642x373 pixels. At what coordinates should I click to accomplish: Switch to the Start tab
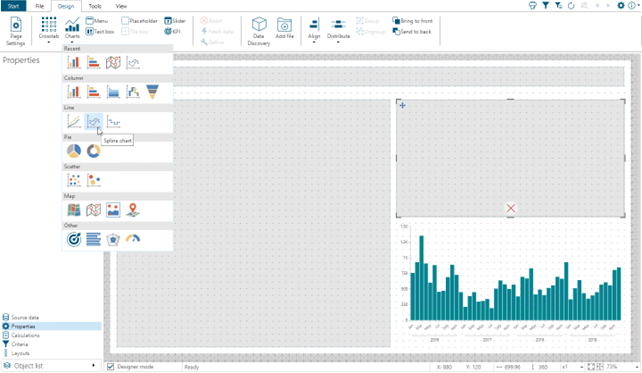point(13,6)
